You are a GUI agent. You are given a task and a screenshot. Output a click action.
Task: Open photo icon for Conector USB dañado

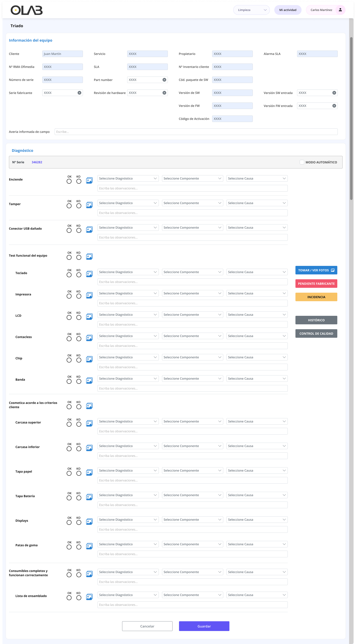(89, 230)
